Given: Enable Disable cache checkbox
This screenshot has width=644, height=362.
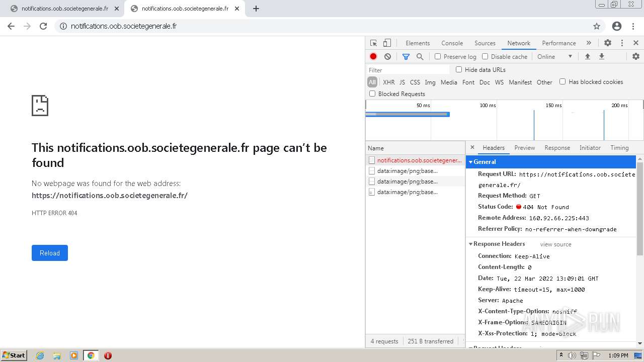Looking at the screenshot, I should tap(485, 56).
